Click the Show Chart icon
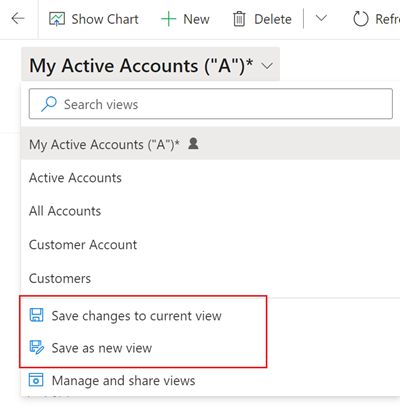Screen dimensions: 400x411 pos(57,19)
